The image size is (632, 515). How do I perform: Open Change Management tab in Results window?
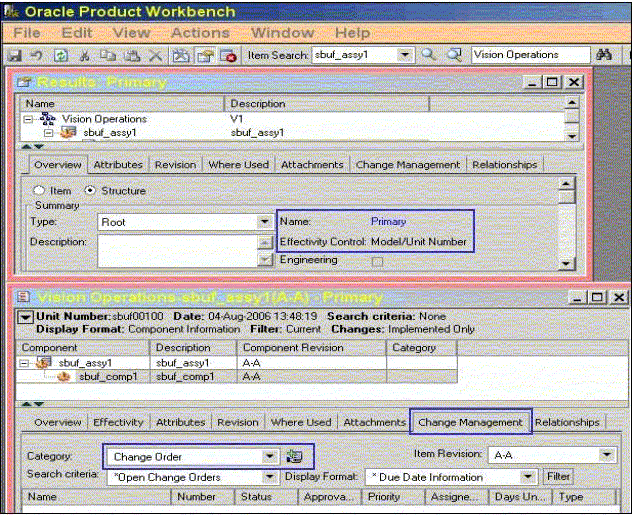pos(408,164)
